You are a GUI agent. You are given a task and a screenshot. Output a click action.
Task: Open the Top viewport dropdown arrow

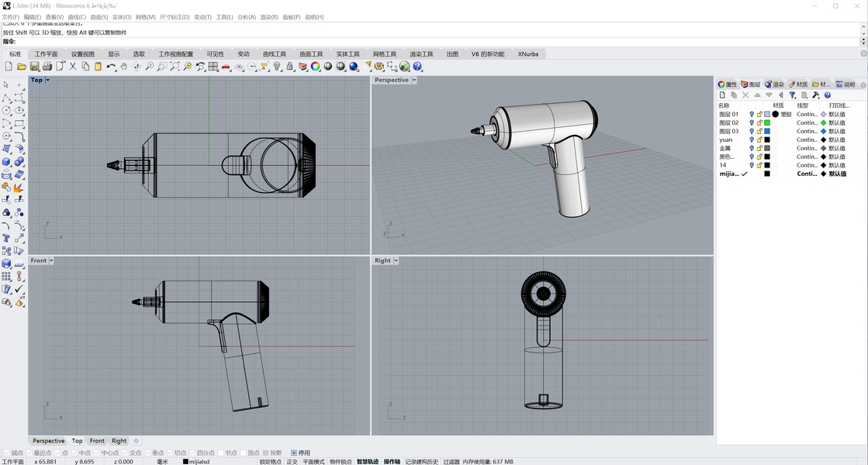pyautogui.click(x=47, y=80)
